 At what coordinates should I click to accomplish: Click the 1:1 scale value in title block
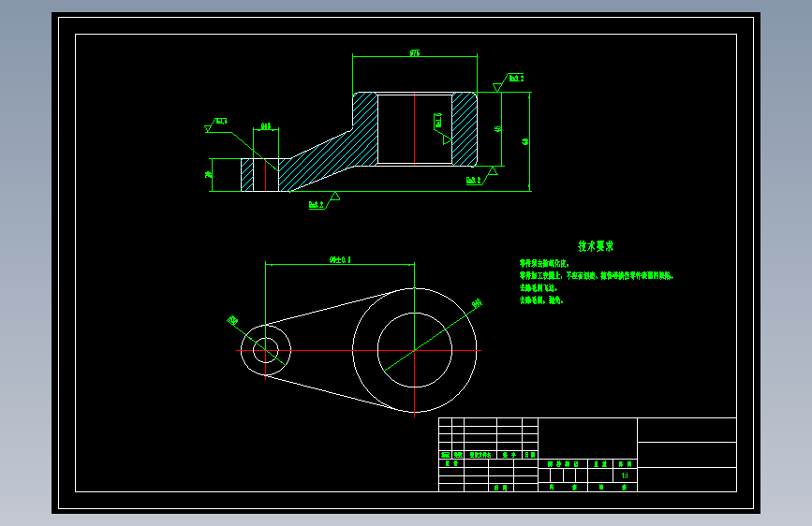coord(625,475)
